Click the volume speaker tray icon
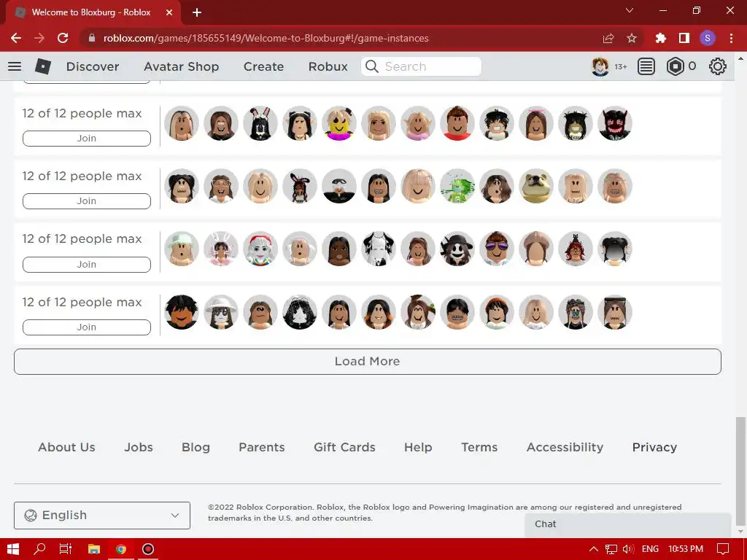This screenshot has height=560, width=747. click(628, 549)
